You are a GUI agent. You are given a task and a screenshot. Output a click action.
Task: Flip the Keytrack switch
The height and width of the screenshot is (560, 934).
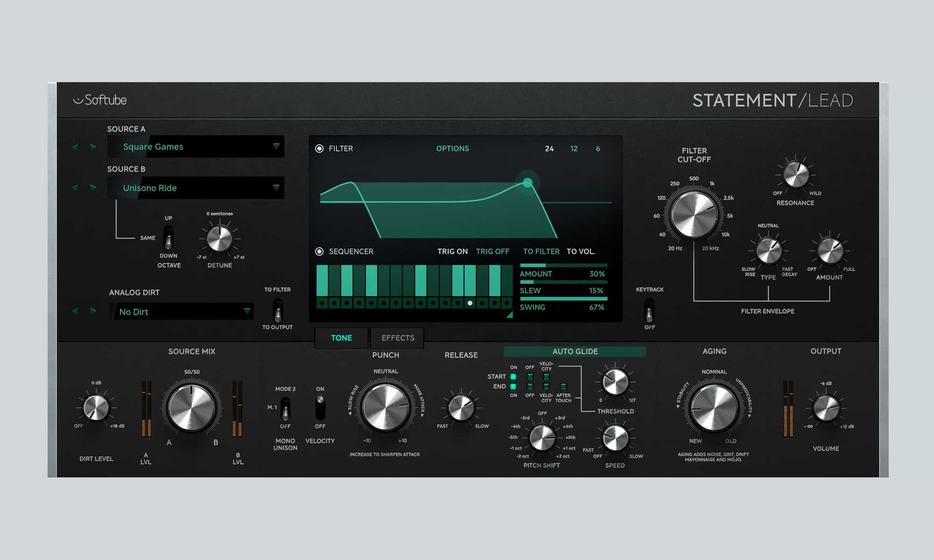click(650, 310)
